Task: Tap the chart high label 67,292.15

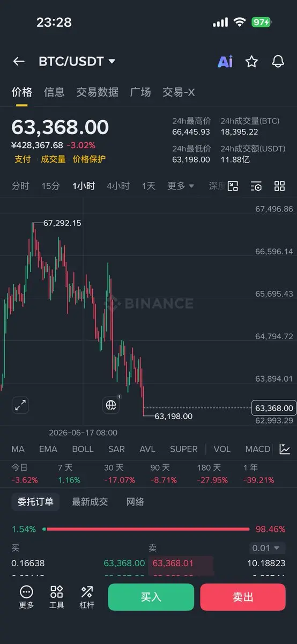Action: 62,223
